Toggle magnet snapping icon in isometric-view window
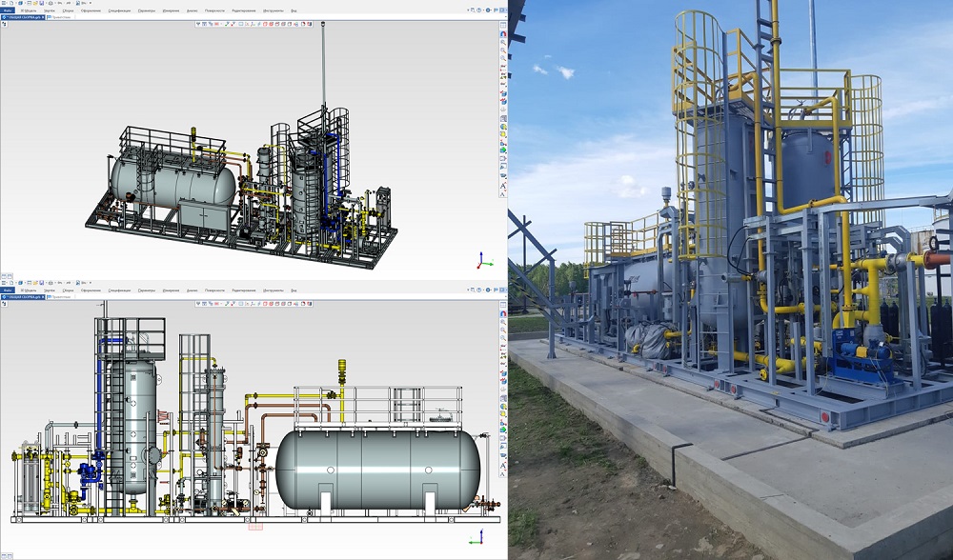This screenshot has width=953, height=560. pos(503,34)
